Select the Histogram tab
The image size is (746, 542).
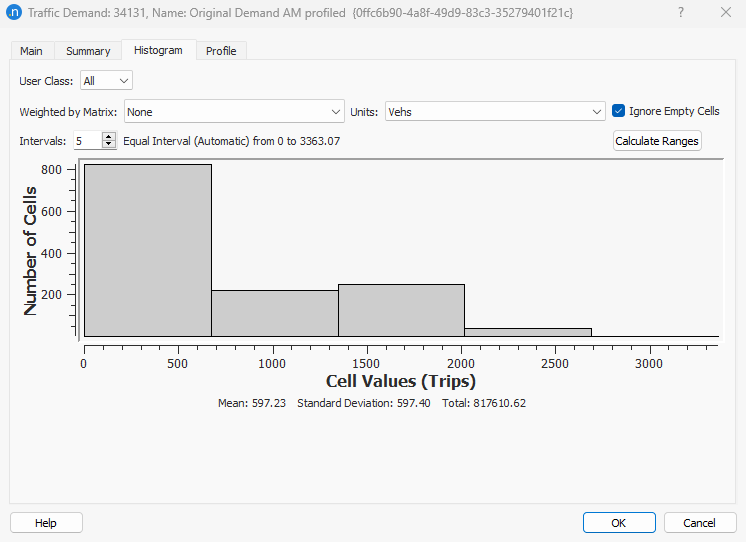coord(158,50)
